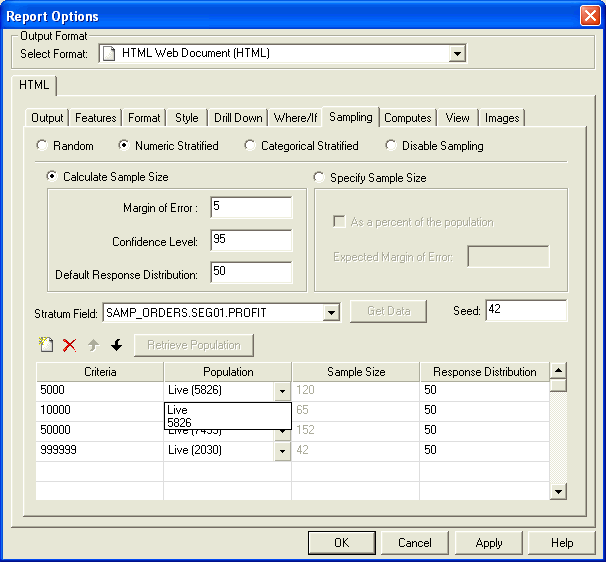Click the sample size cell showing 152
The height and width of the screenshot is (562, 606).
coord(356,431)
